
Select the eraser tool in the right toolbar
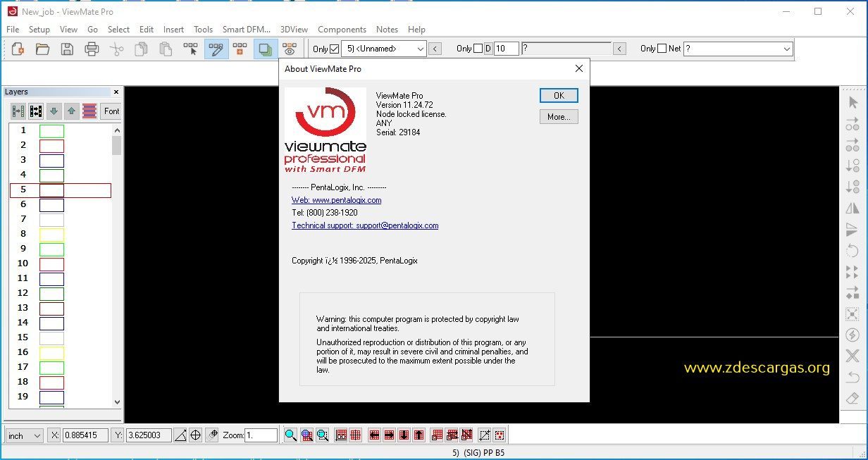(852, 398)
